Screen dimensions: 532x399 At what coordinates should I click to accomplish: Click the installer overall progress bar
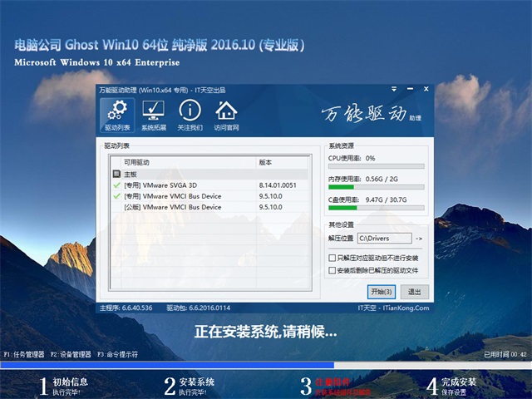[266, 365]
